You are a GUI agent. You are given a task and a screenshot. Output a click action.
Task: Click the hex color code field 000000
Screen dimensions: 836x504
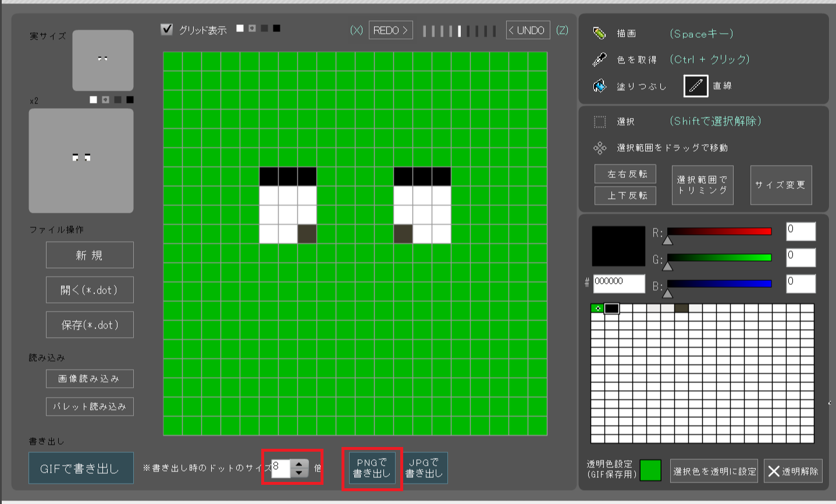(x=619, y=284)
